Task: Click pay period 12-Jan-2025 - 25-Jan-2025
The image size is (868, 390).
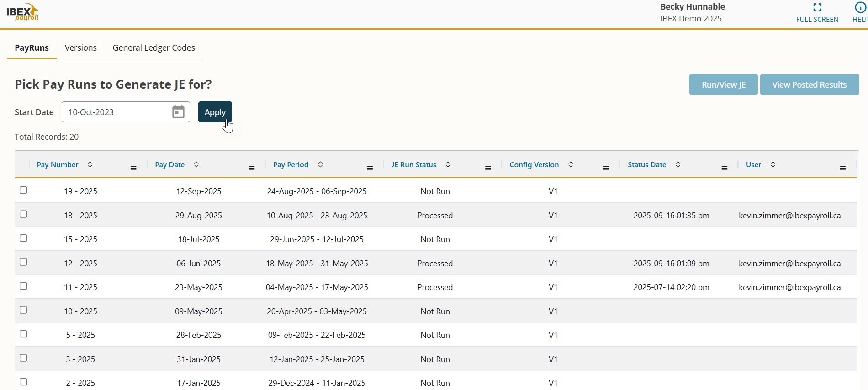Action: pos(317,359)
